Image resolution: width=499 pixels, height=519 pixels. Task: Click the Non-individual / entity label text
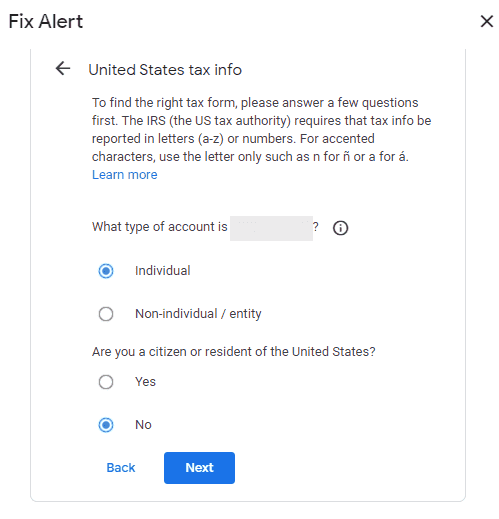(198, 314)
